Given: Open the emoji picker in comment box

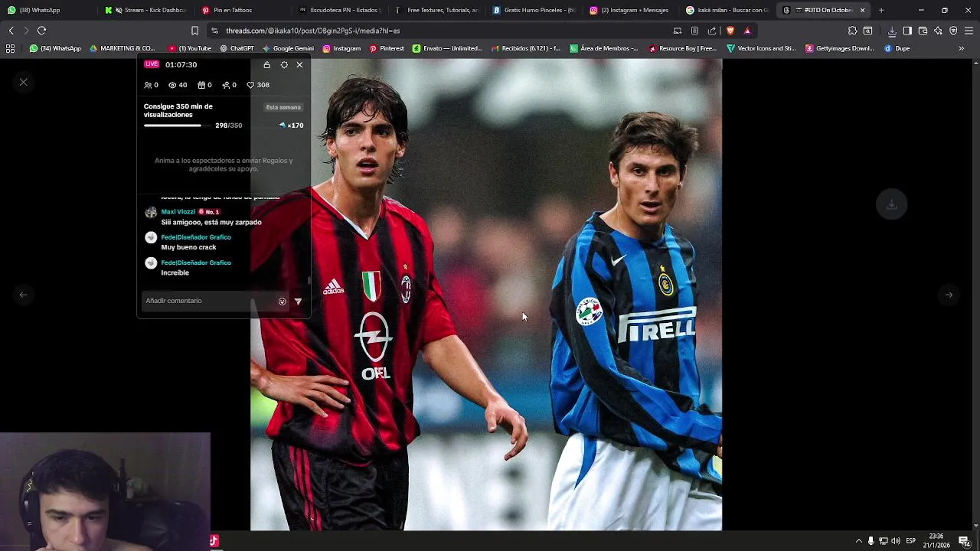Looking at the screenshot, I should (x=282, y=302).
